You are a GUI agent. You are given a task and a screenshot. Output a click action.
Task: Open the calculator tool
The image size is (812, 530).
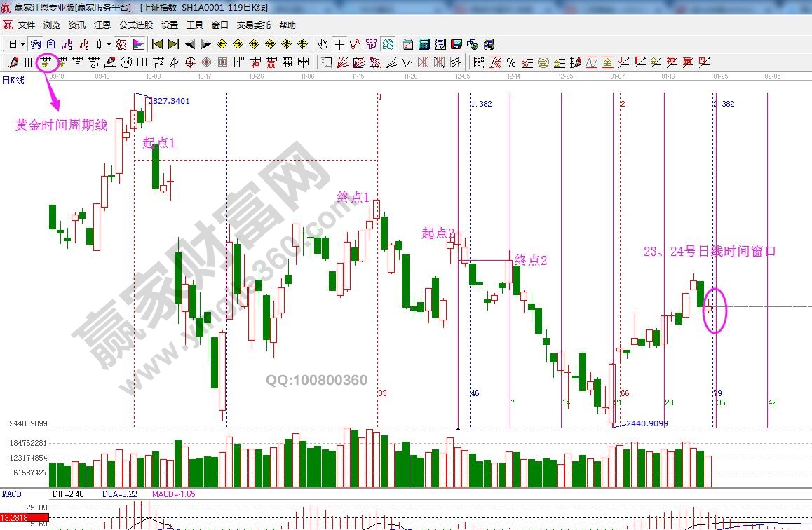(x=424, y=44)
